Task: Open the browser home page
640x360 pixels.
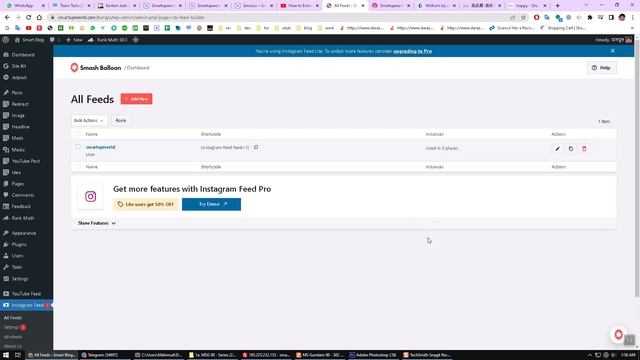Action: tap(39, 18)
